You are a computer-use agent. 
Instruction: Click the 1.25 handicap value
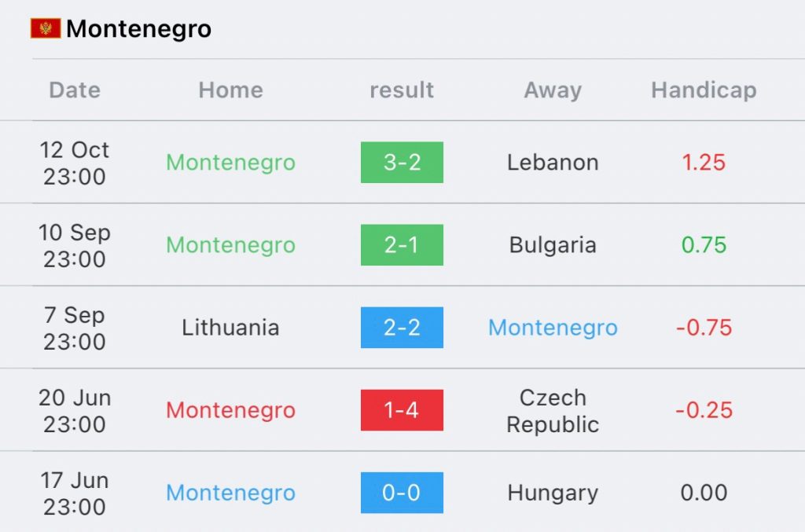click(x=704, y=162)
